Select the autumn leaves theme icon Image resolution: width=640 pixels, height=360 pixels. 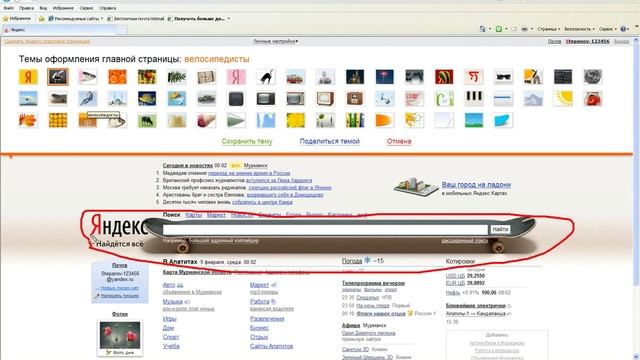(x=28, y=120)
